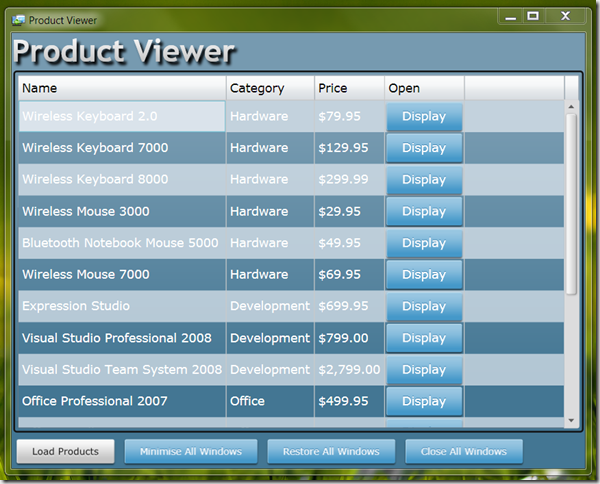
Task: Click the Load Products button
Action: [65, 451]
